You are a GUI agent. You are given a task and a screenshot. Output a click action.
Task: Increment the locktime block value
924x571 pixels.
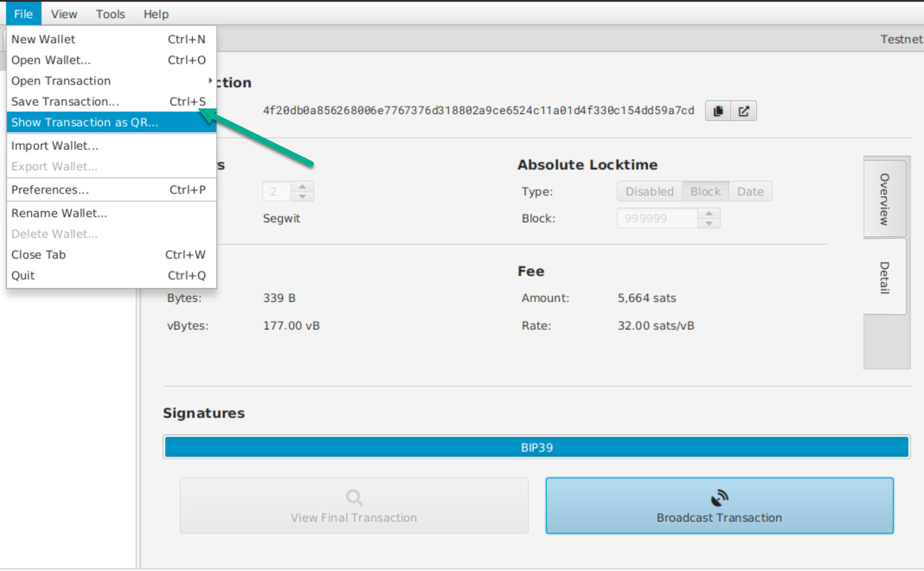709,213
